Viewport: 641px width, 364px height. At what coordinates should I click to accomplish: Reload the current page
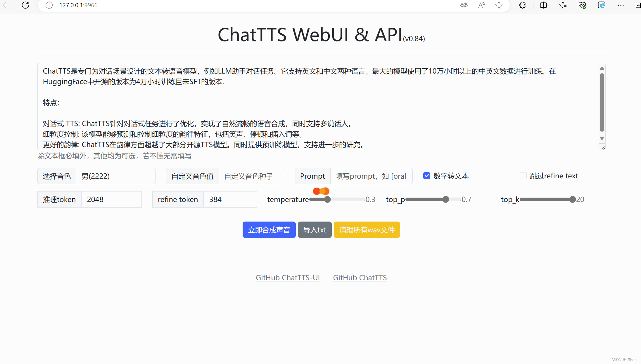click(x=25, y=5)
